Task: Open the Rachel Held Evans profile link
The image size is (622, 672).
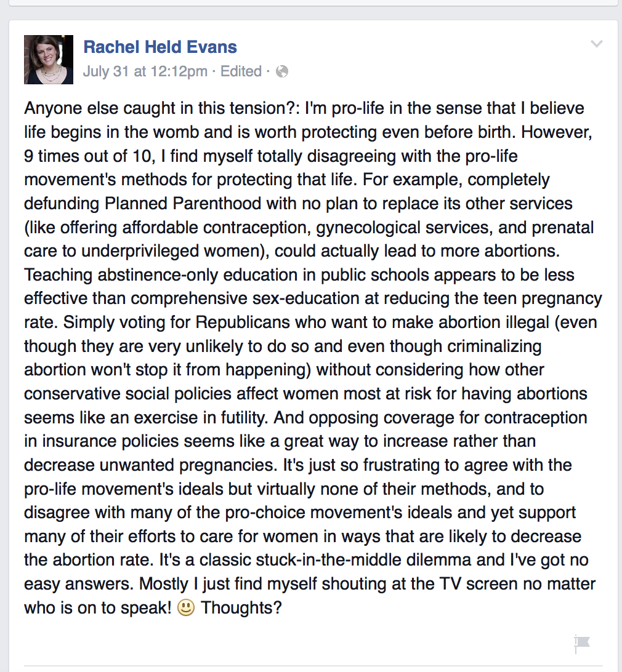Action: (160, 47)
